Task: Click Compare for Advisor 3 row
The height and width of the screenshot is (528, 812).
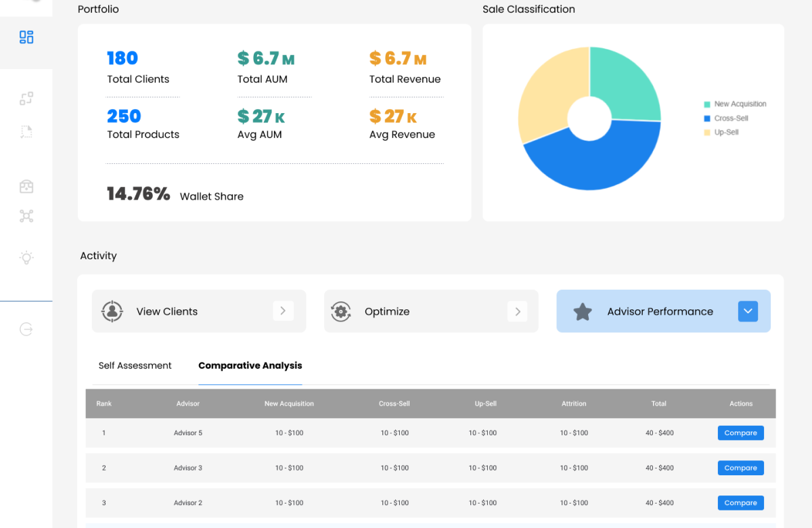Action: coord(740,468)
